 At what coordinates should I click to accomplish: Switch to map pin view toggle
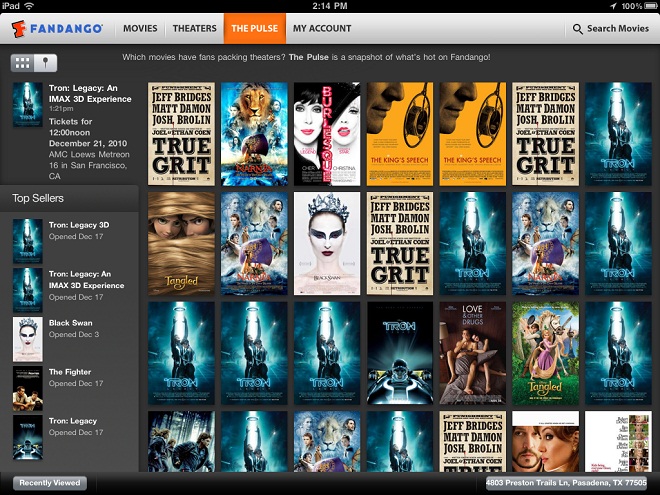point(45,63)
